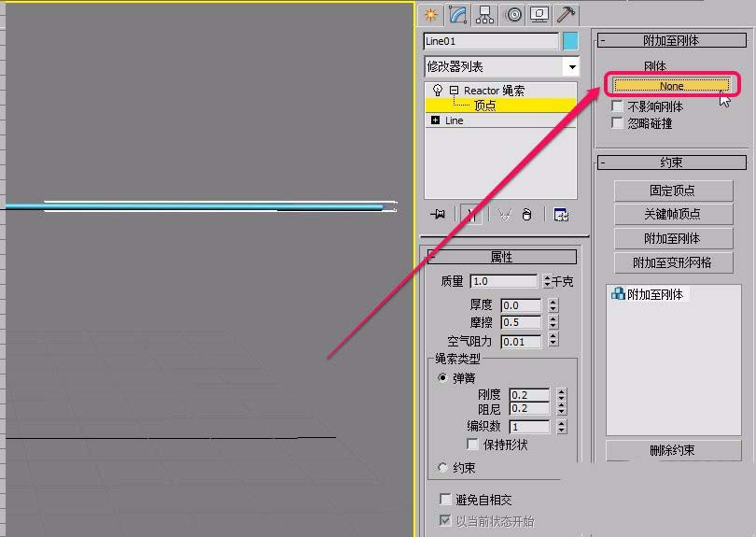Click the 编织数 value field

pos(529,427)
